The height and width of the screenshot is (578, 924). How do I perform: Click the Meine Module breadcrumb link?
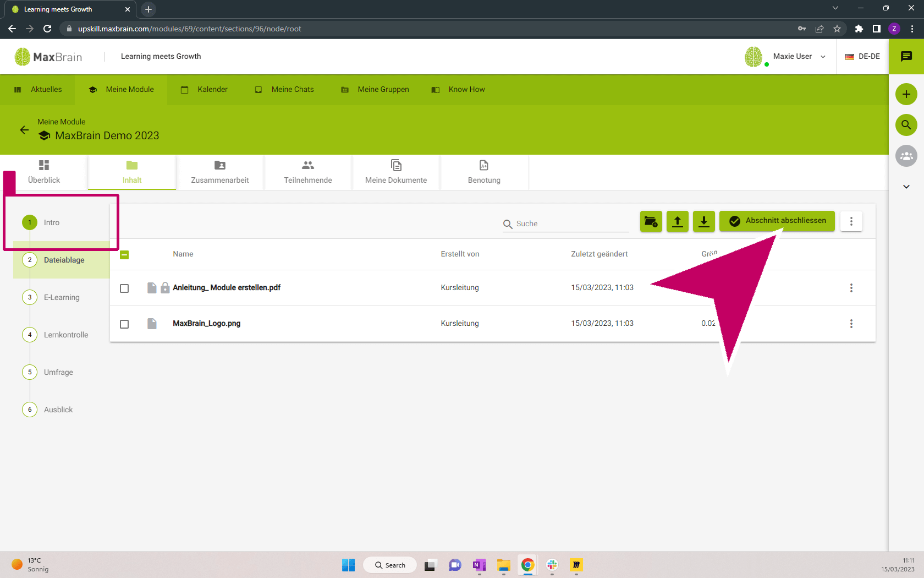[61, 122]
